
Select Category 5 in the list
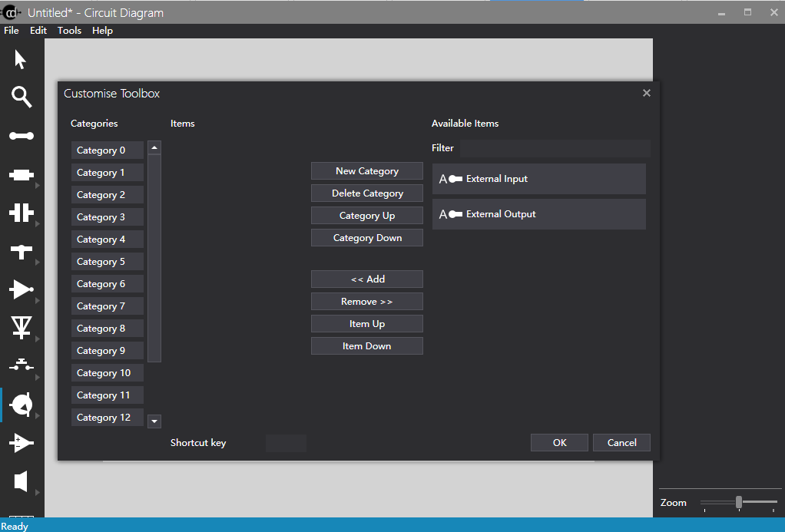coord(107,262)
